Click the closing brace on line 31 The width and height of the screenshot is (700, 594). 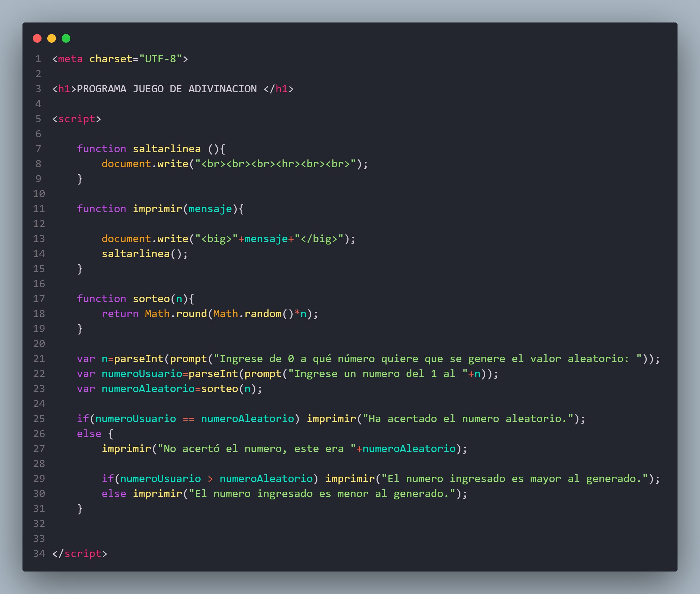(80, 508)
